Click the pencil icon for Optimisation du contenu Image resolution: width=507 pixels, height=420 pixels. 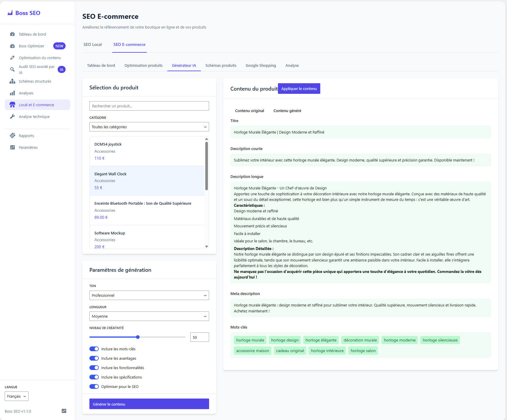(12, 58)
